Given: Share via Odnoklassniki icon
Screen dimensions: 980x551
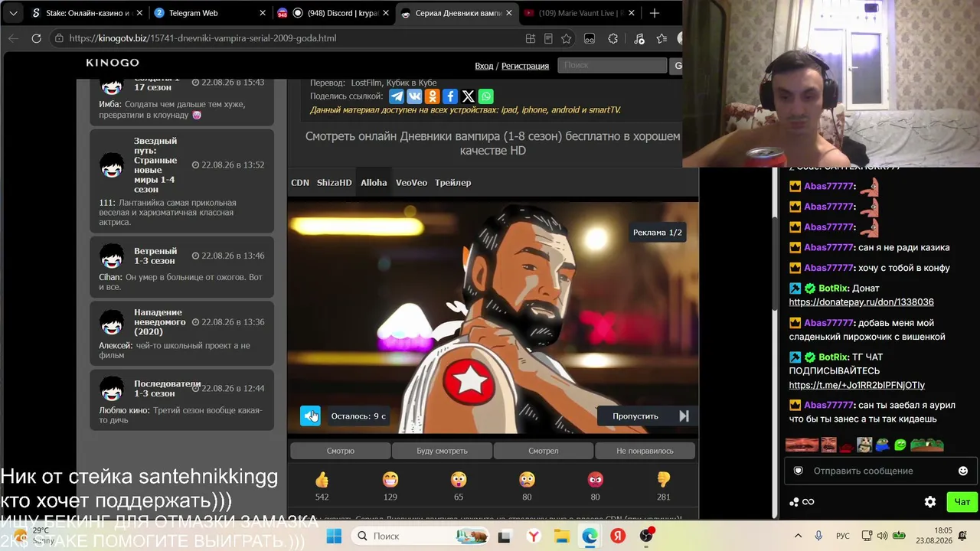Looking at the screenshot, I should pos(433,96).
